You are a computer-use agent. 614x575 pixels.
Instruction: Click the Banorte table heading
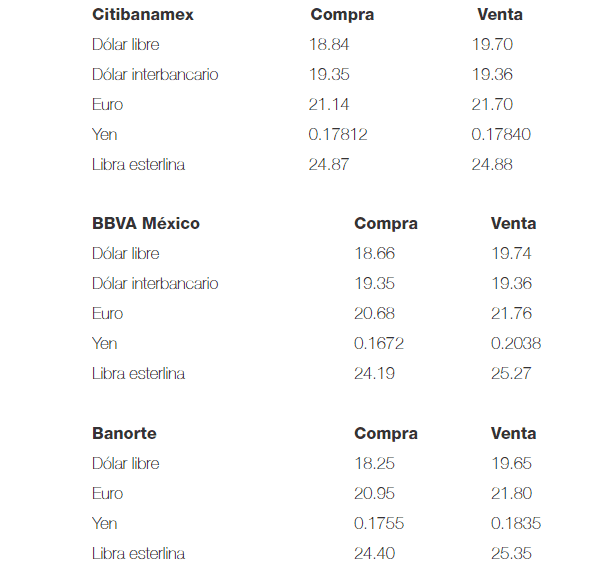(x=124, y=434)
